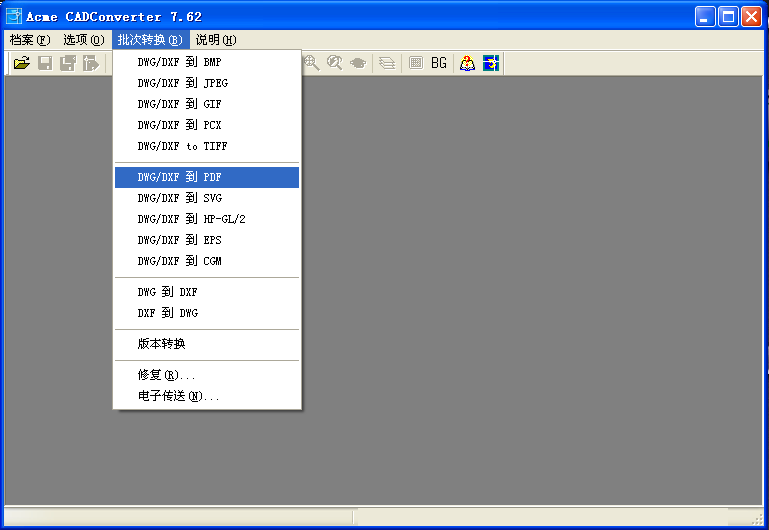Close the Acme CADConverter window

click(751, 17)
